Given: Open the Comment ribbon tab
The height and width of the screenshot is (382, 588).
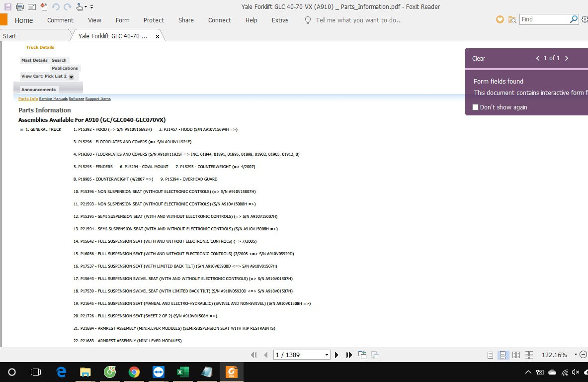Looking at the screenshot, I should click(x=60, y=20).
